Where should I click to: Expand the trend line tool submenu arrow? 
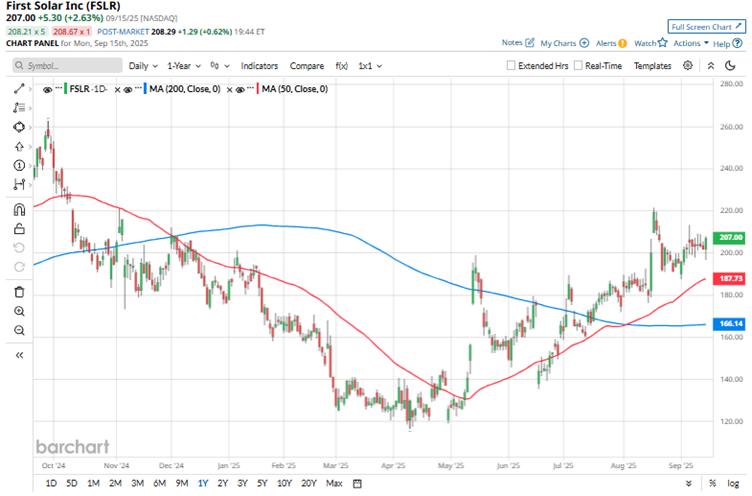(x=30, y=89)
